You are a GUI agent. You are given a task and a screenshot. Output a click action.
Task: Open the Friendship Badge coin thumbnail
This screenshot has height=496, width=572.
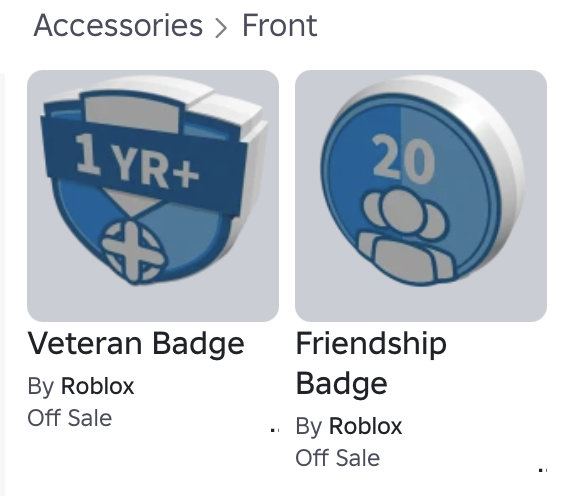click(421, 196)
